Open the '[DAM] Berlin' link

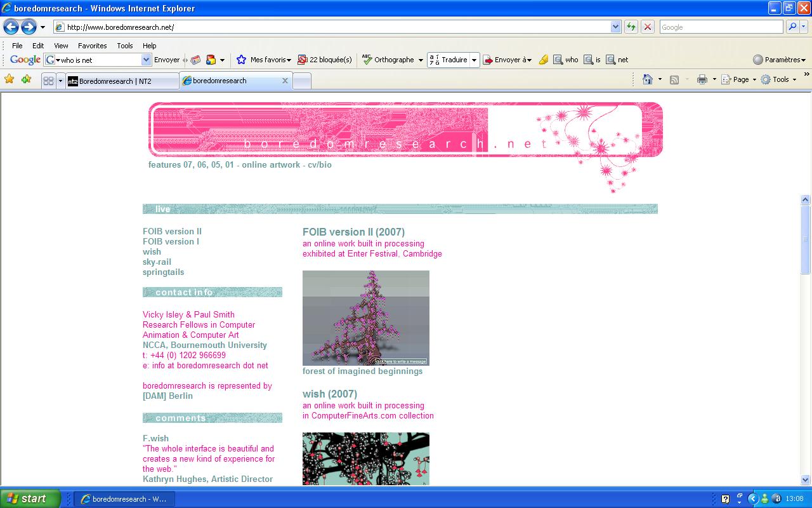[x=167, y=396]
